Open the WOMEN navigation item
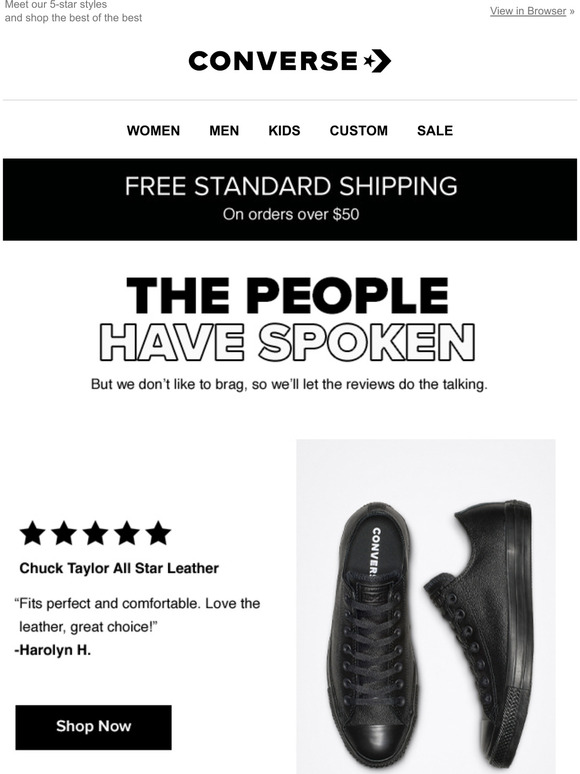 153,130
